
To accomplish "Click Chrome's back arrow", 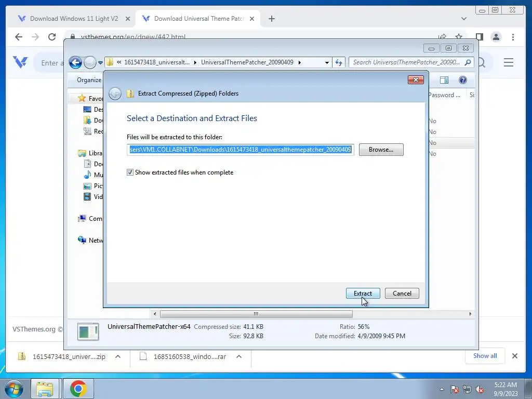I will click(19, 37).
